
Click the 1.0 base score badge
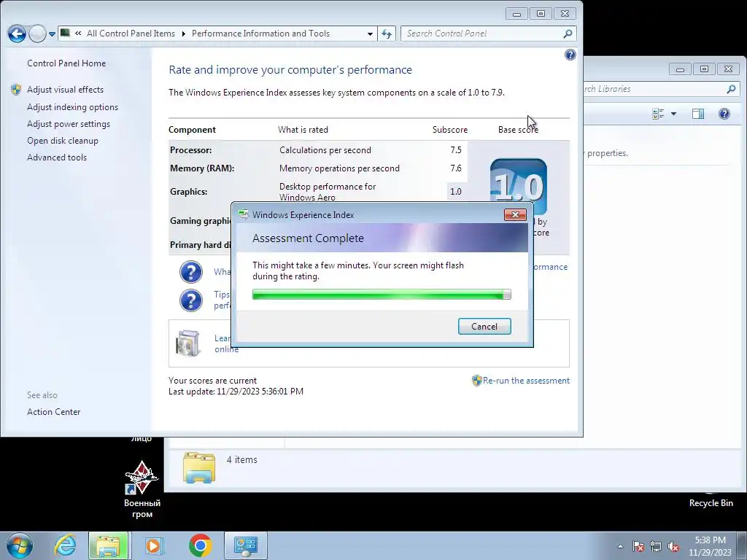coord(519,186)
